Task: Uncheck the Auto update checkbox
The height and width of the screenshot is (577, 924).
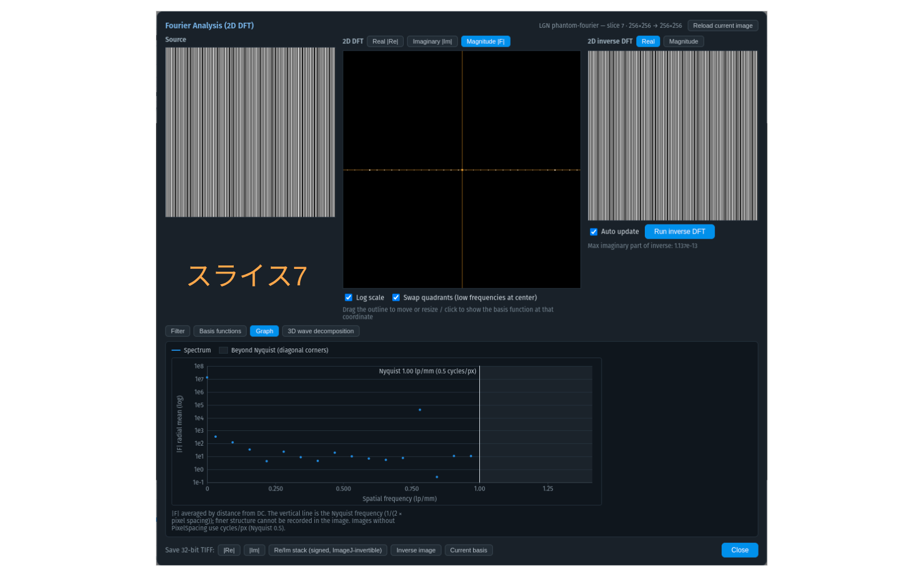Action: pyautogui.click(x=593, y=231)
